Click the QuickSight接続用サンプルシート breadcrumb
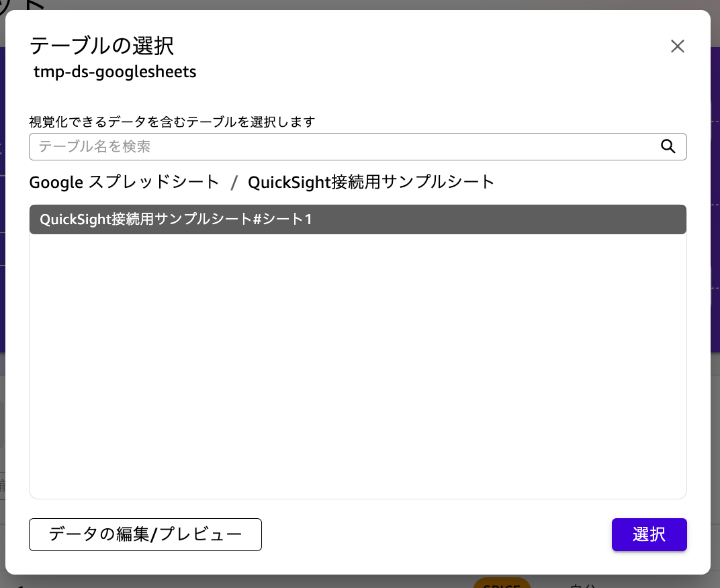The width and height of the screenshot is (720, 588). click(371, 181)
